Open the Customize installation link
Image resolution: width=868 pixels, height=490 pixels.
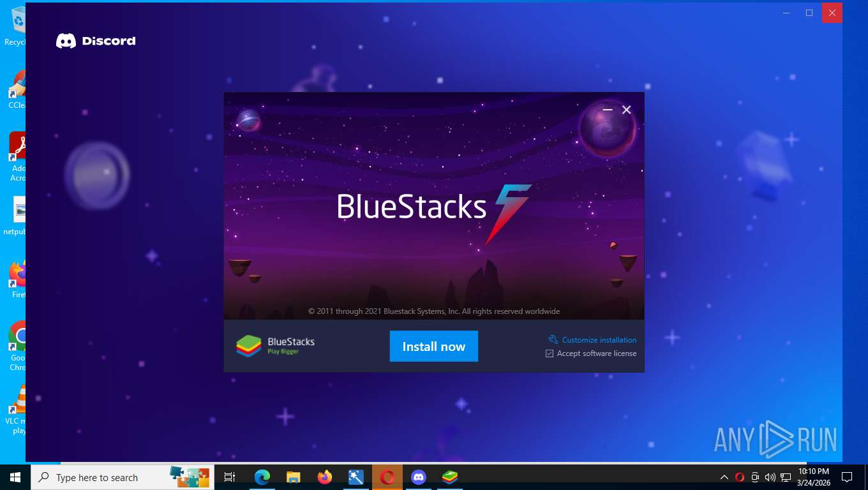(599, 340)
